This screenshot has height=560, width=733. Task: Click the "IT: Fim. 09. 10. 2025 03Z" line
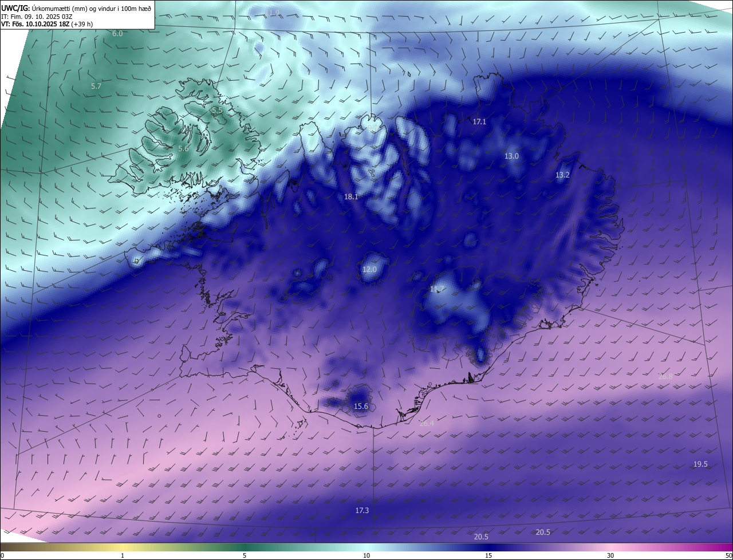[37, 17]
